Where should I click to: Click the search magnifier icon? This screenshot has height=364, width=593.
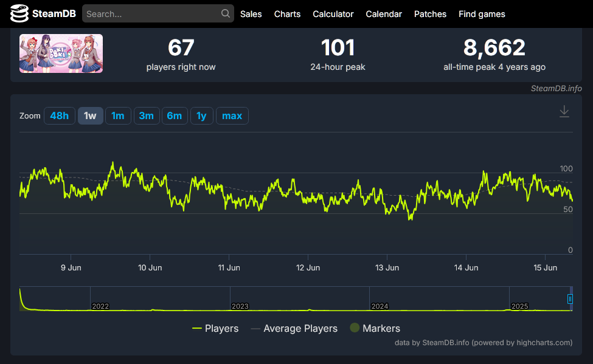pyautogui.click(x=226, y=13)
